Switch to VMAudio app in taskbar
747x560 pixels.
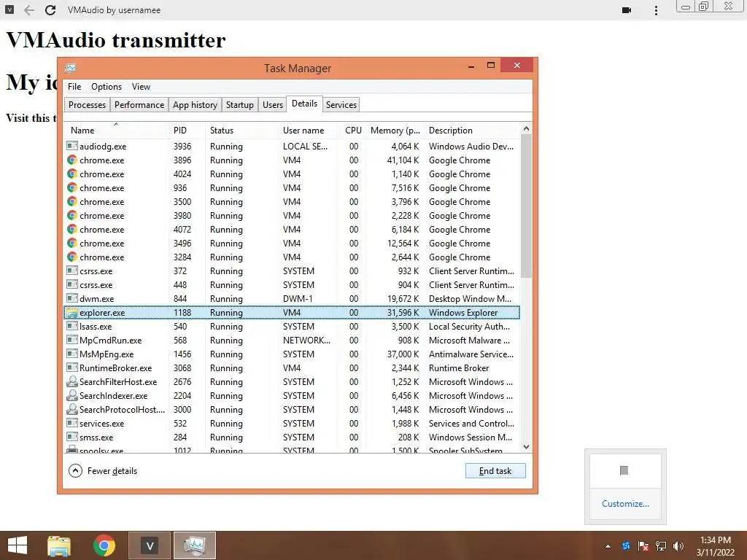click(x=150, y=545)
